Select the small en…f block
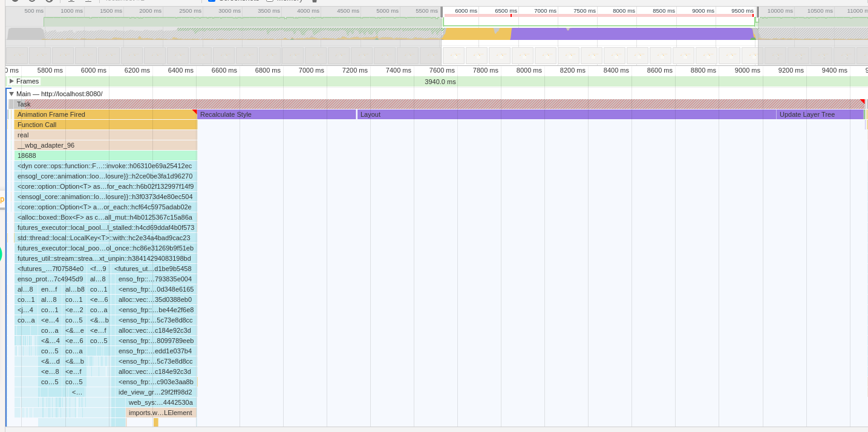This screenshot has width=868, height=432. click(50, 289)
